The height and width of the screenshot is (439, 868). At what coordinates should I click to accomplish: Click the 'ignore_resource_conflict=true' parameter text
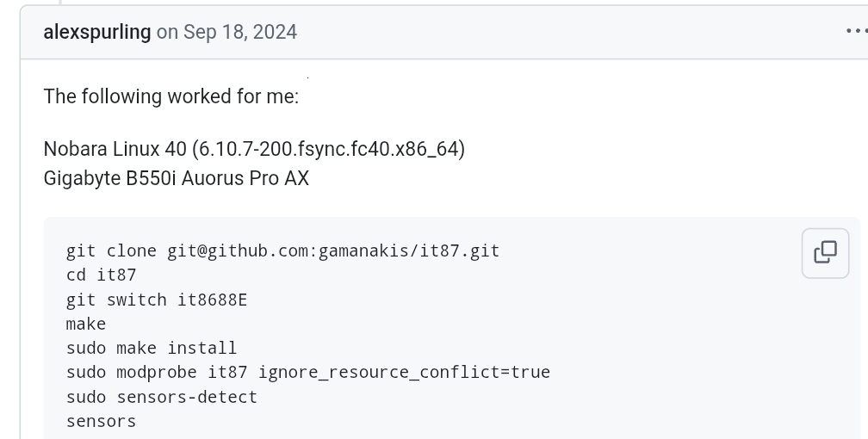point(405,372)
